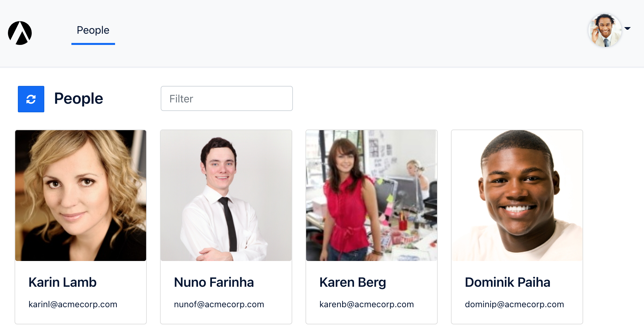Viewport: 644px width, 333px height.
Task: Click karenb@acmecorp.com email
Action: pyautogui.click(x=367, y=304)
